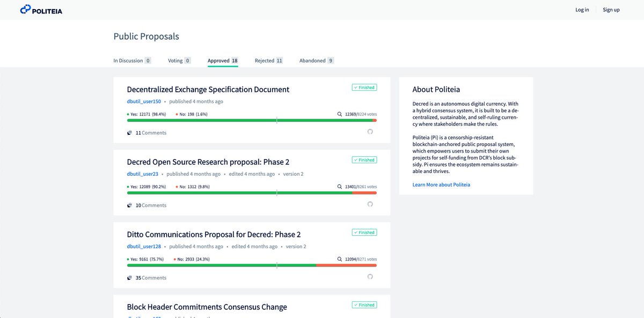Click Finished badge on Block Header Commitments card
Screen dimensions: 644x318
click(x=364, y=305)
